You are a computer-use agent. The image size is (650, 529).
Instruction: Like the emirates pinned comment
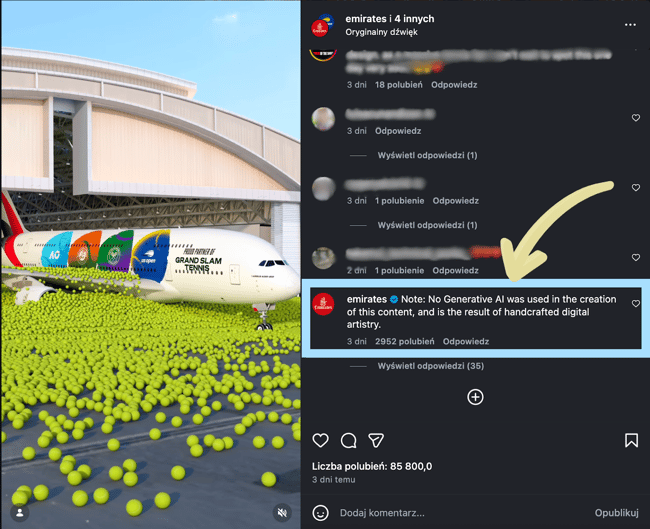point(635,303)
